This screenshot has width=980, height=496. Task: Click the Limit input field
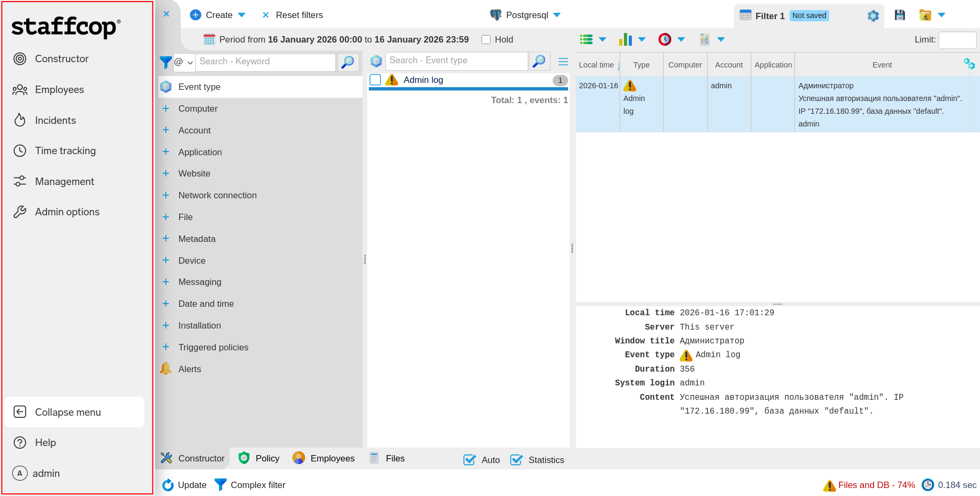tap(957, 40)
